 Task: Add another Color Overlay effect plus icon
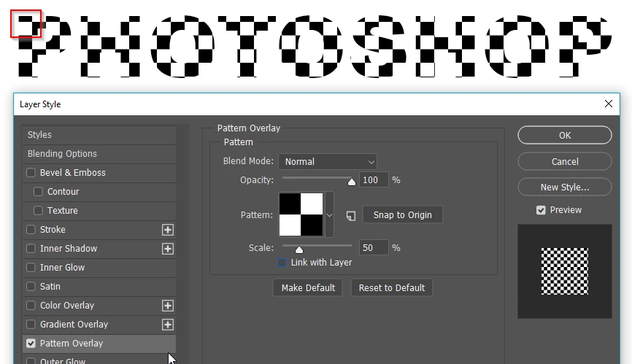click(168, 306)
